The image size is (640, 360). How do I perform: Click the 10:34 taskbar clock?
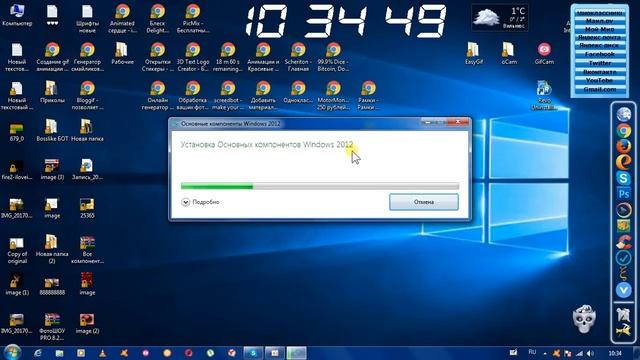coord(615,353)
